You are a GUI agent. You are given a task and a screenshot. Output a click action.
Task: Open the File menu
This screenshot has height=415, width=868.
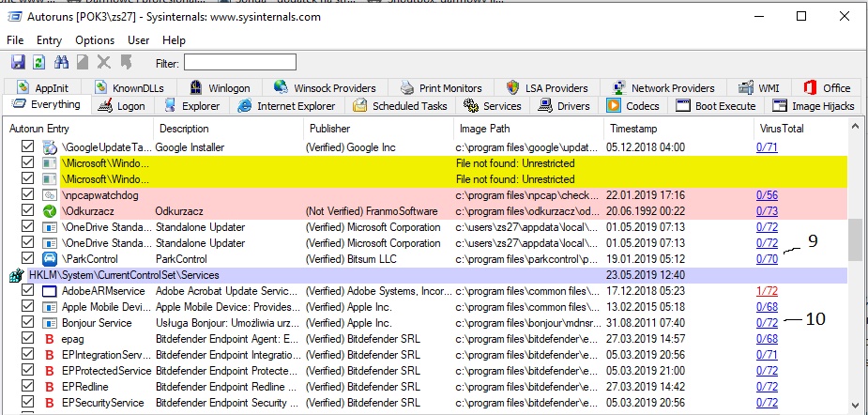(x=15, y=40)
